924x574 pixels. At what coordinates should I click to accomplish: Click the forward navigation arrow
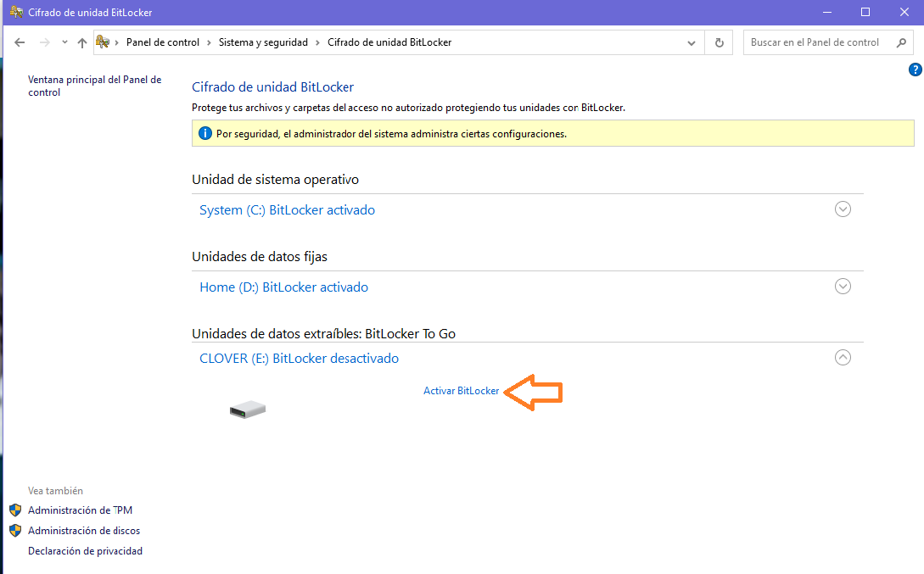(x=44, y=42)
